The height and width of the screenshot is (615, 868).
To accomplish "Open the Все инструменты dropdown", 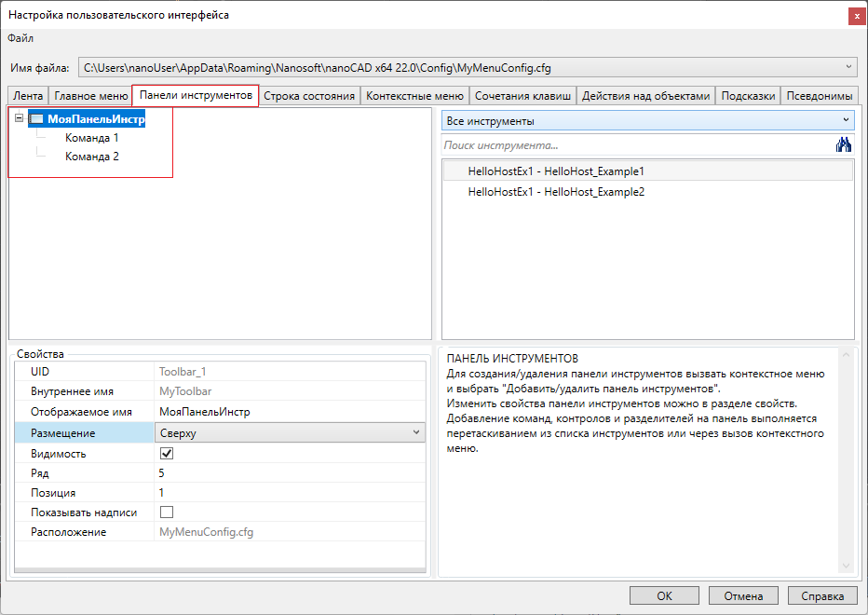I will (647, 121).
